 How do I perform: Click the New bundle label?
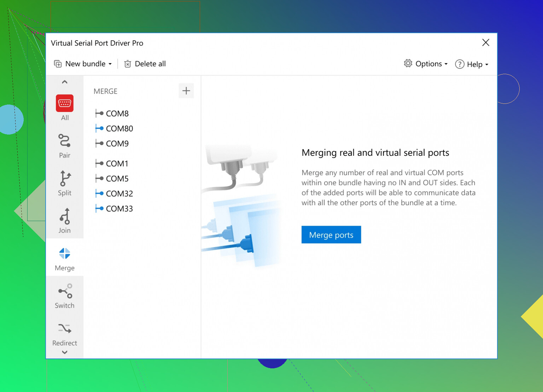pyautogui.click(x=86, y=64)
